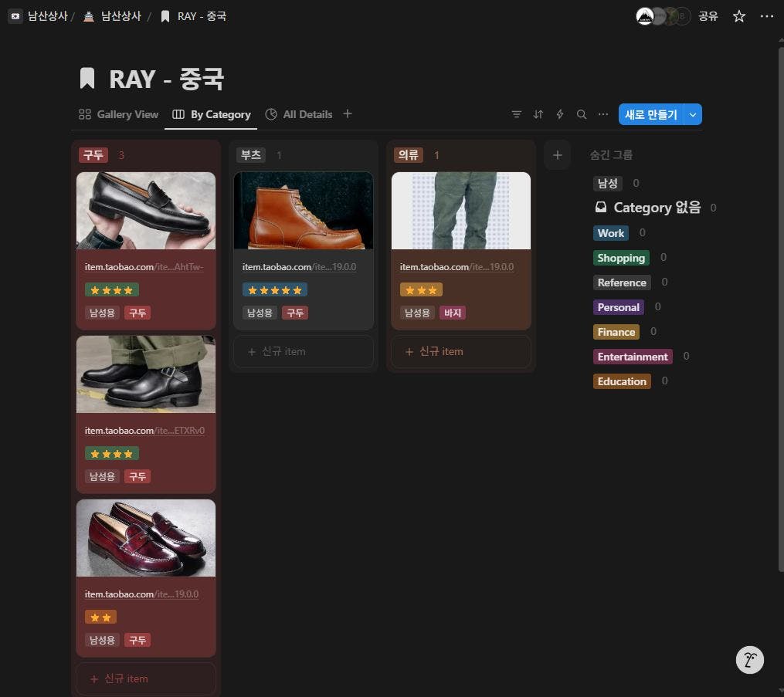Viewport: 784px width, 697px height.
Task: Add 신규 item in 부츠 column
Action: click(304, 352)
